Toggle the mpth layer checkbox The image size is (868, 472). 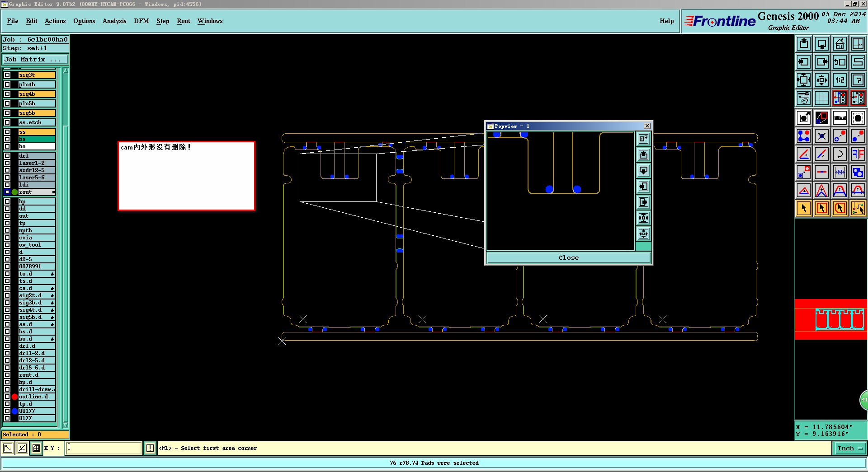pyautogui.click(x=7, y=230)
